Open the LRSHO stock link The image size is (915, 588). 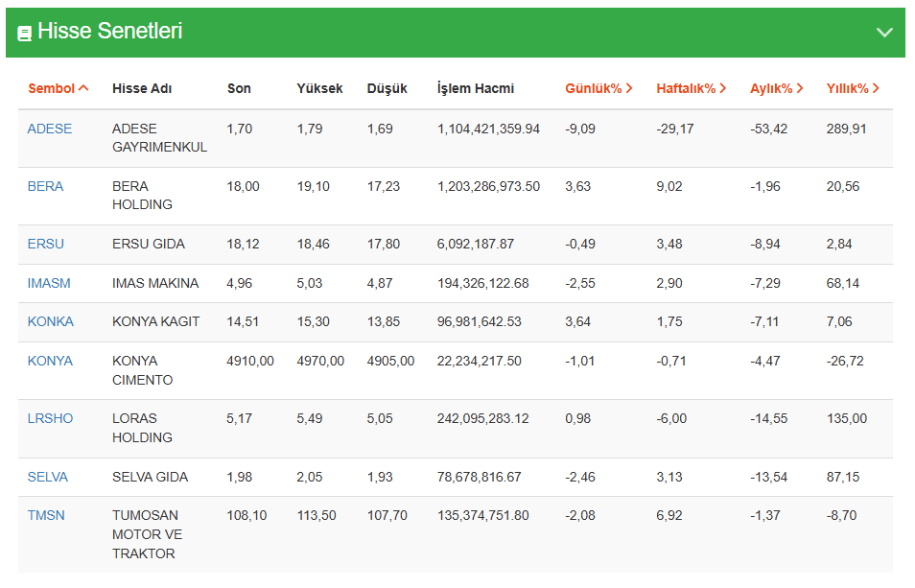(50, 418)
